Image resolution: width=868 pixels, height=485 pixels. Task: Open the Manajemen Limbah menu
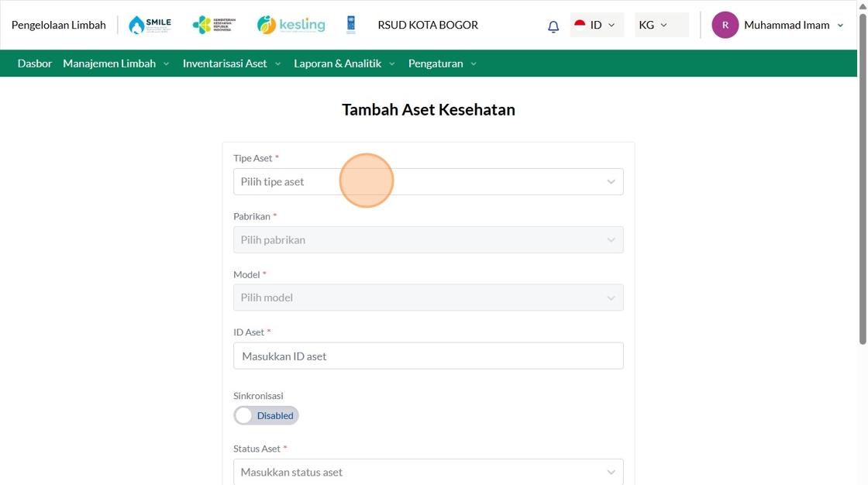[x=116, y=64]
